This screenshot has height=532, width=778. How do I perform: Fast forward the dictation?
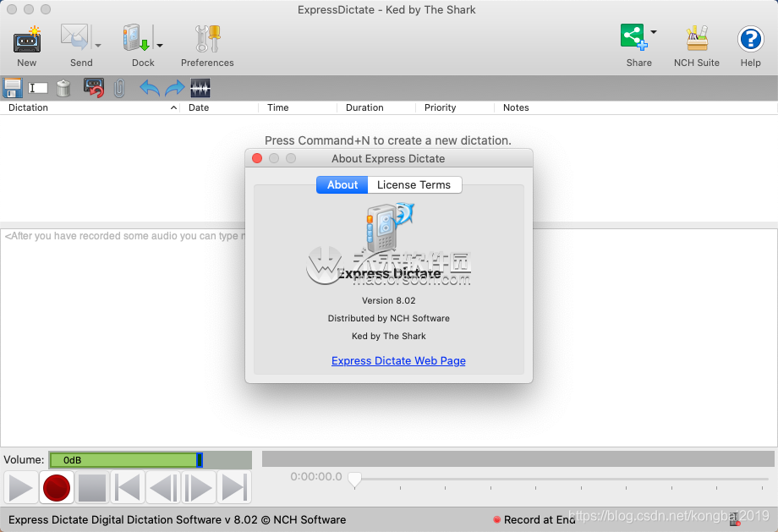[x=199, y=488]
